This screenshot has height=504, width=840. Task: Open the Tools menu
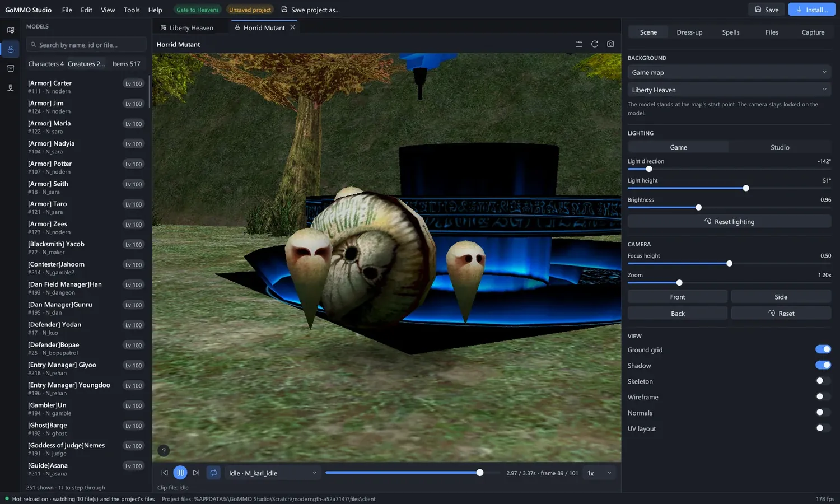click(x=132, y=10)
